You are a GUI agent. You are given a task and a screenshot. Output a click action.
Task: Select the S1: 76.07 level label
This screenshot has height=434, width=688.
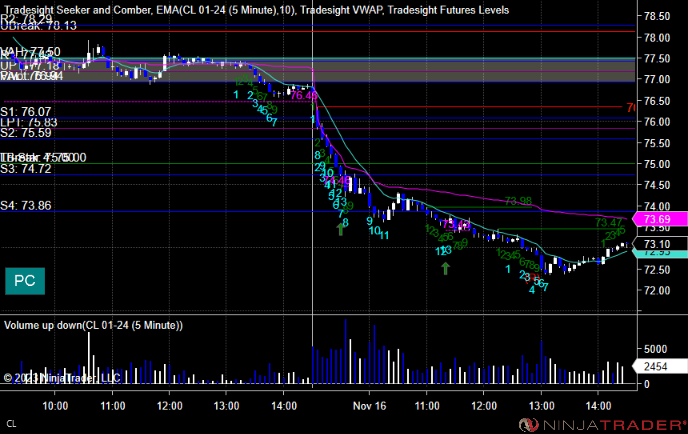[x=26, y=112]
